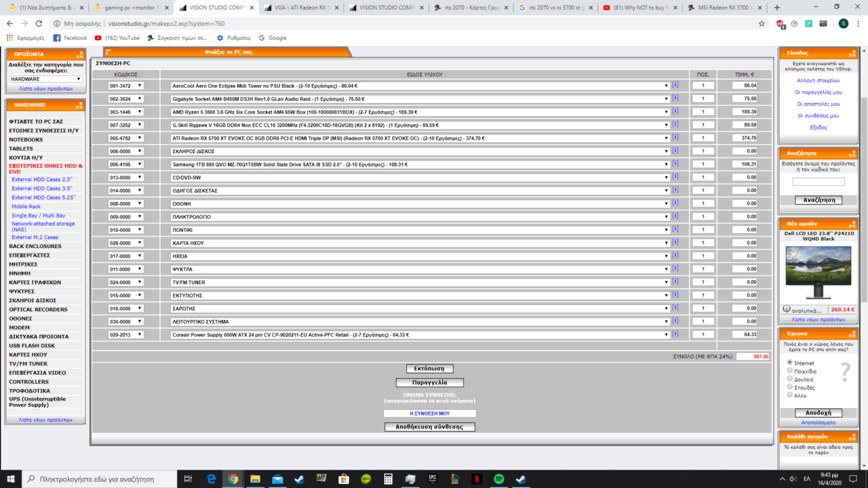Open Epic Games launcher in taskbar
Screen dimensions: 868x488
coord(433,479)
